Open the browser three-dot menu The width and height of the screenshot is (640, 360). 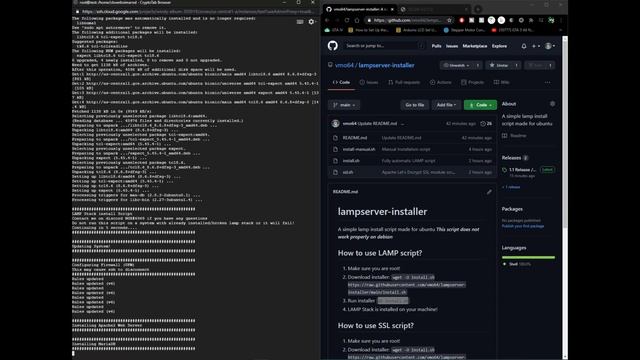pyautogui.click(x=561, y=20)
